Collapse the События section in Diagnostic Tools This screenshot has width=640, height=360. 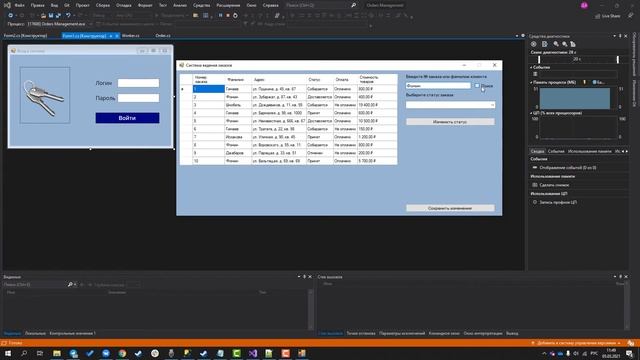click(x=531, y=67)
